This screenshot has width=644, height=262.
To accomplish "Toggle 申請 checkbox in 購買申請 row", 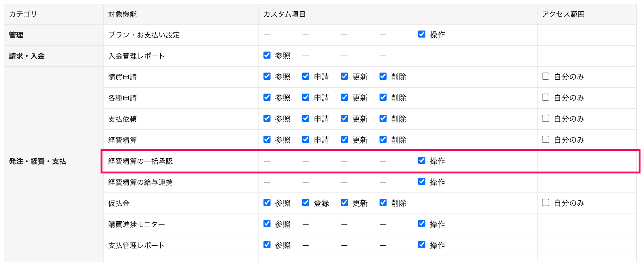I will pos(306,76).
